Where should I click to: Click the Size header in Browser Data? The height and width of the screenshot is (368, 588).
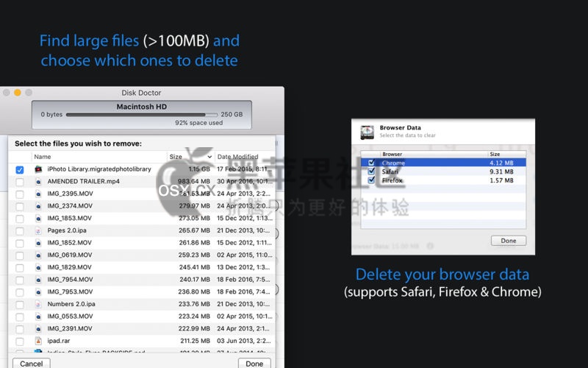click(x=495, y=155)
